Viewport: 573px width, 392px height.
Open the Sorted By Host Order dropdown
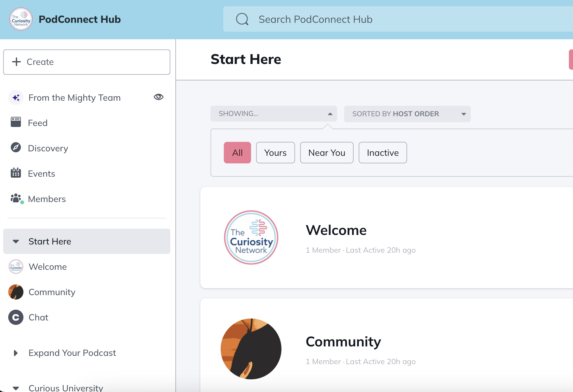pyautogui.click(x=407, y=114)
